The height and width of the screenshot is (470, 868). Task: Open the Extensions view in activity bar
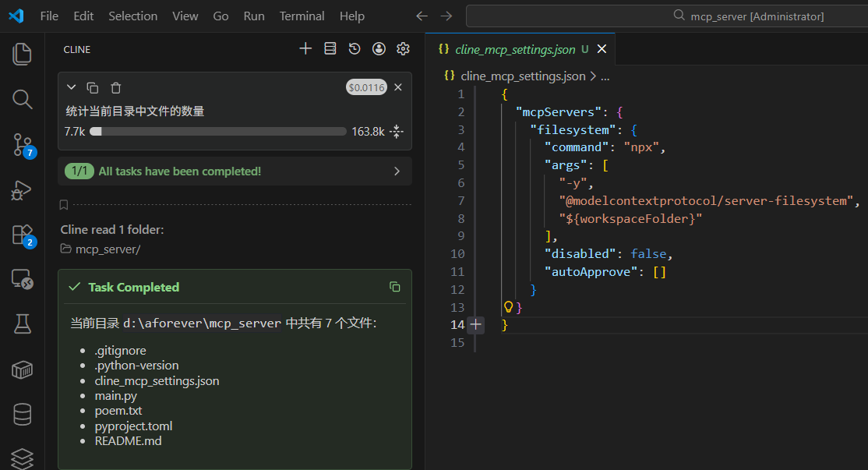[22, 235]
